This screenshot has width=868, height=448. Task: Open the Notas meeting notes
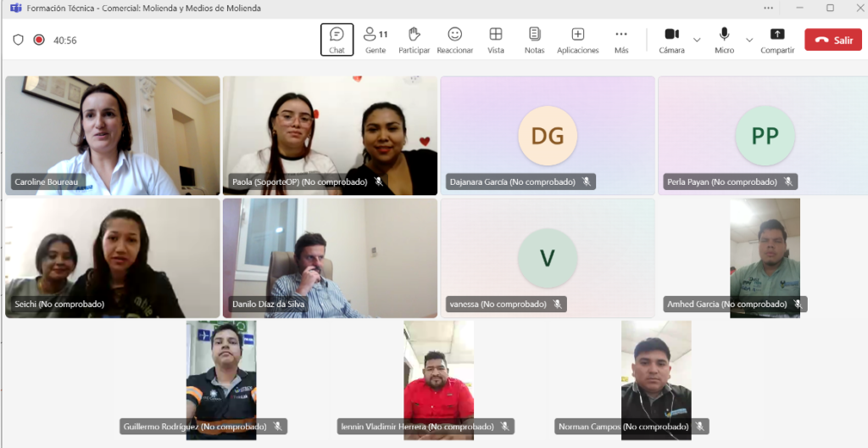pyautogui.click(x=534, y=39)
